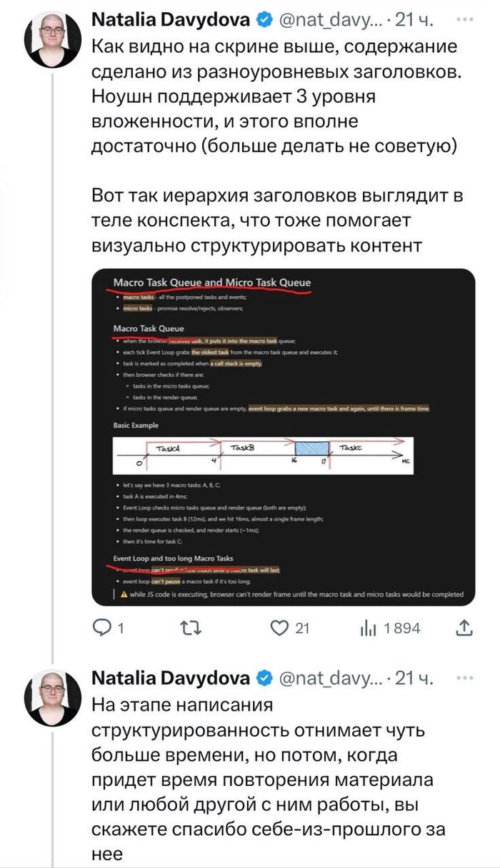Click the reply speech bubble icon
This screenshot has height=868, width=500.
click(104, 627)
